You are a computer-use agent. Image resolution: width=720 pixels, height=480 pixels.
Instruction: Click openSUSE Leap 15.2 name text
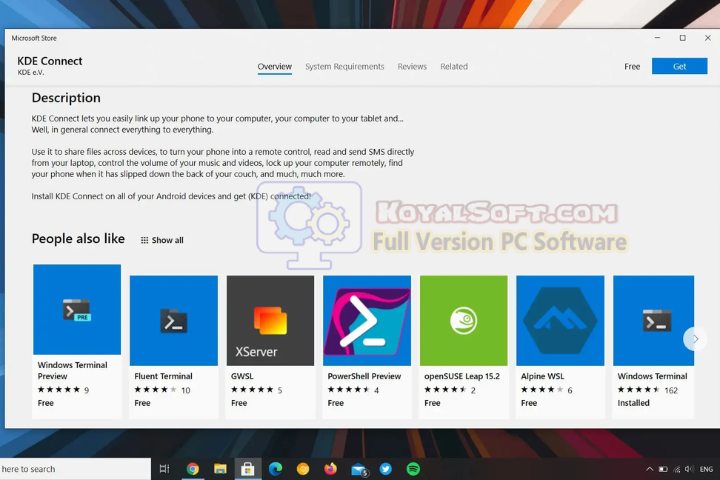click(x=462, y=376)
